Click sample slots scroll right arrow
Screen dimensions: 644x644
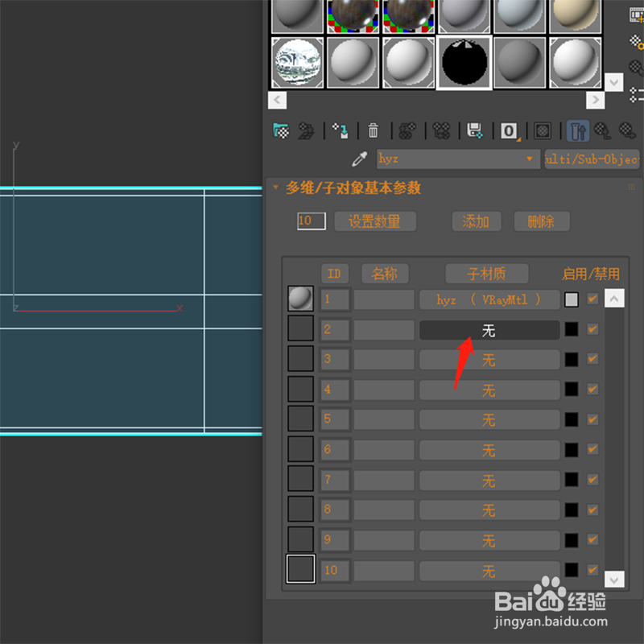click(595, 100)
